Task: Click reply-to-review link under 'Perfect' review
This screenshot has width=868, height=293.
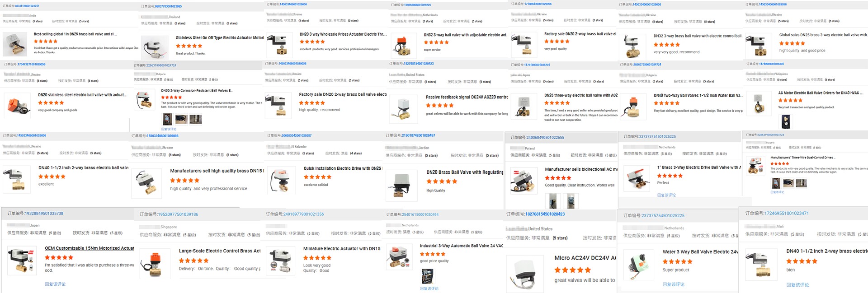Action: click(666, 195)
